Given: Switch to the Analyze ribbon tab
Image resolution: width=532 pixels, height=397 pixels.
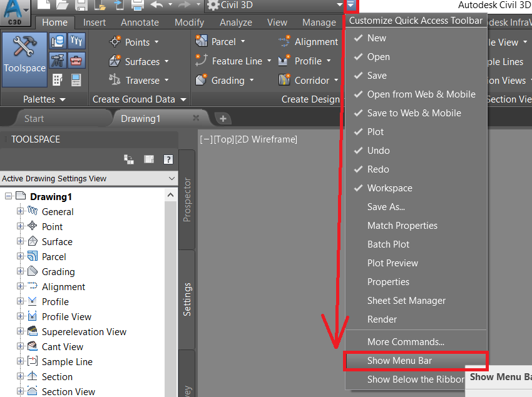Looking at the screenshot, I should tap(236, 23).
